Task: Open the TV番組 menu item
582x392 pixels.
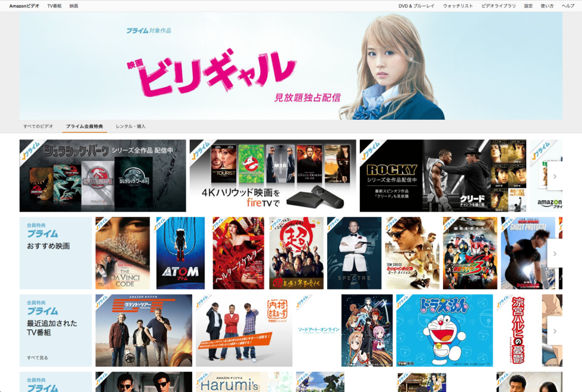Action: point(54,6)
